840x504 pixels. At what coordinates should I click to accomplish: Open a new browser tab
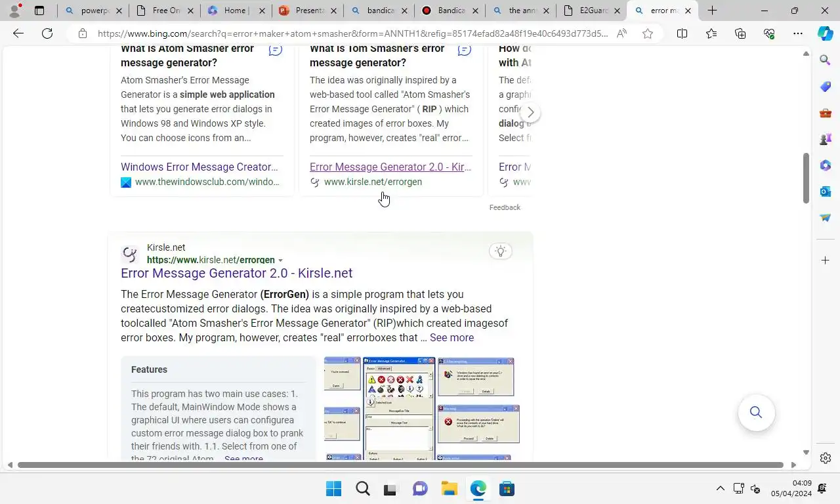click(712, 10)
